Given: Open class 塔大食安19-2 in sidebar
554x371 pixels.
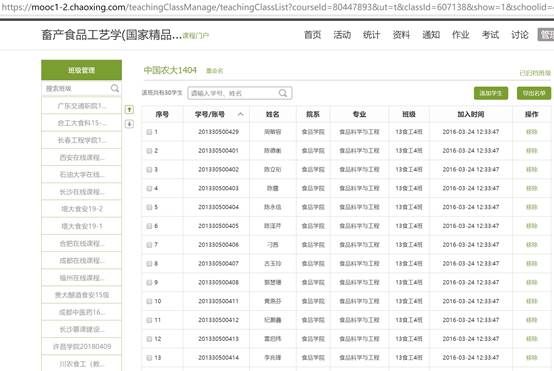Looking at the screenshot, I should 82,209.
